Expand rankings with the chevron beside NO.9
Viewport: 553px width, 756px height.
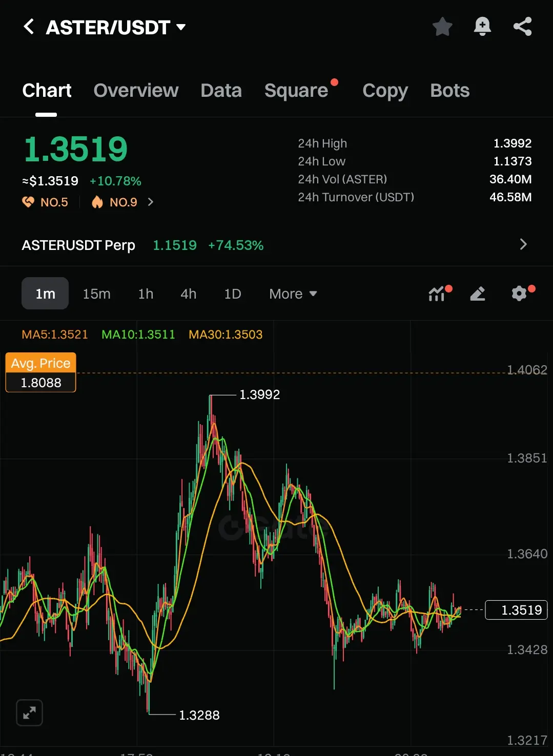coord(150,202)
